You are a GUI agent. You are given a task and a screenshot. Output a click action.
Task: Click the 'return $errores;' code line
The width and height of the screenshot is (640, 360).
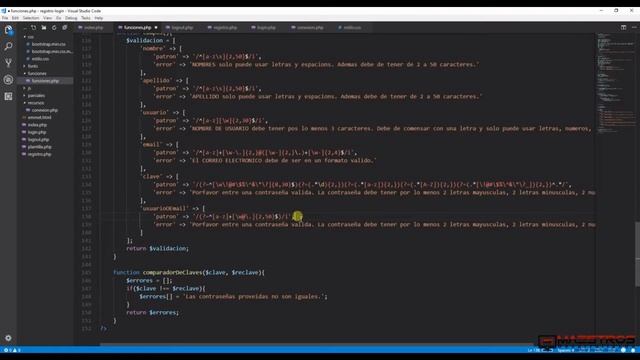tap(152, 312)
